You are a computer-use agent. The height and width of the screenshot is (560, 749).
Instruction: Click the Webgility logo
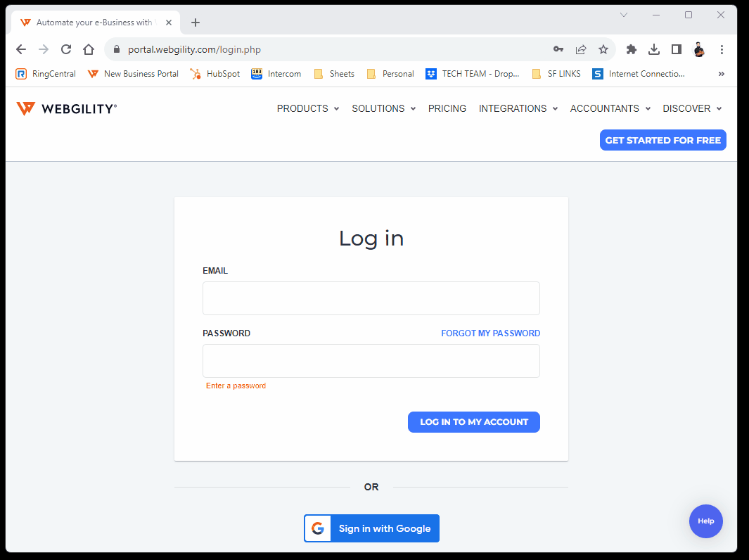(66, 108)
